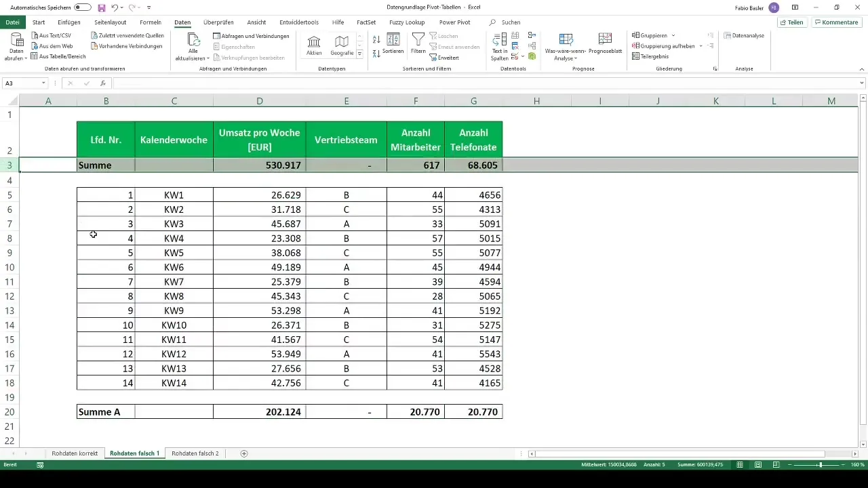Click the Name Box showing A3

22,83
